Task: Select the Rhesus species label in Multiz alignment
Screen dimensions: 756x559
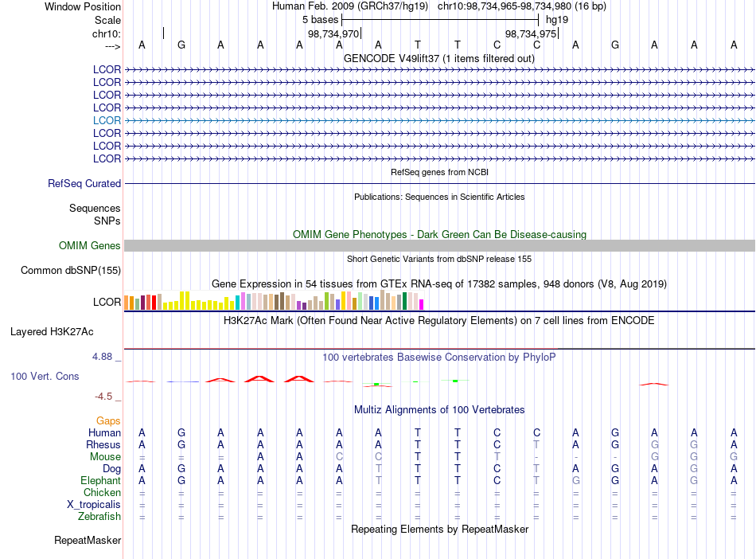Action: pyautogui.click(x=103, y=444)
